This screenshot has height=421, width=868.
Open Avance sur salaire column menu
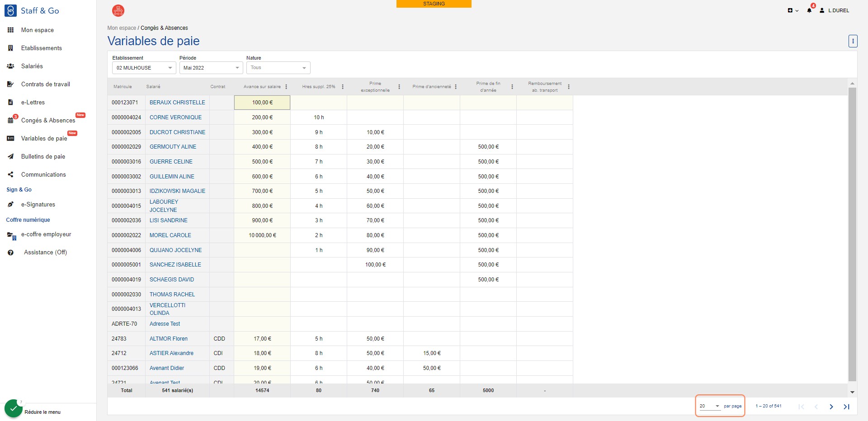point(286,87)
